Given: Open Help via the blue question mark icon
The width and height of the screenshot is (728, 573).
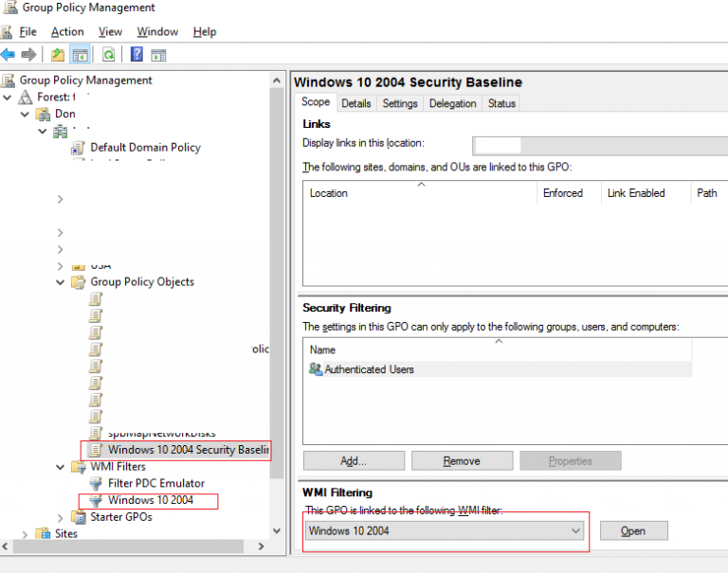Looking at the screenshot, I should [136, 54].
